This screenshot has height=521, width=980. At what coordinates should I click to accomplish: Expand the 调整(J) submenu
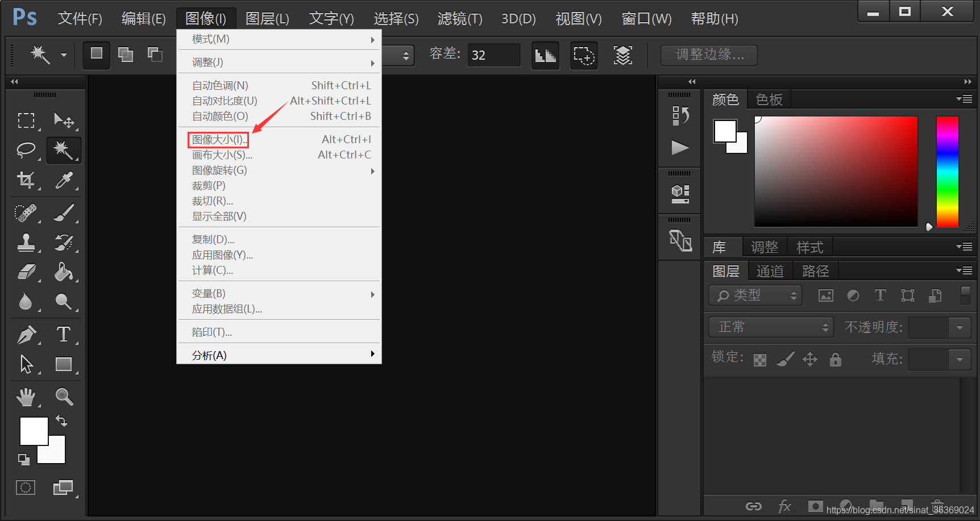[279, 62]
